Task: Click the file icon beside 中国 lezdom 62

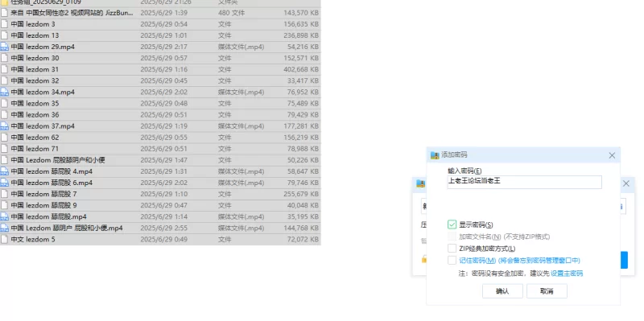Action: click(4, 137)
